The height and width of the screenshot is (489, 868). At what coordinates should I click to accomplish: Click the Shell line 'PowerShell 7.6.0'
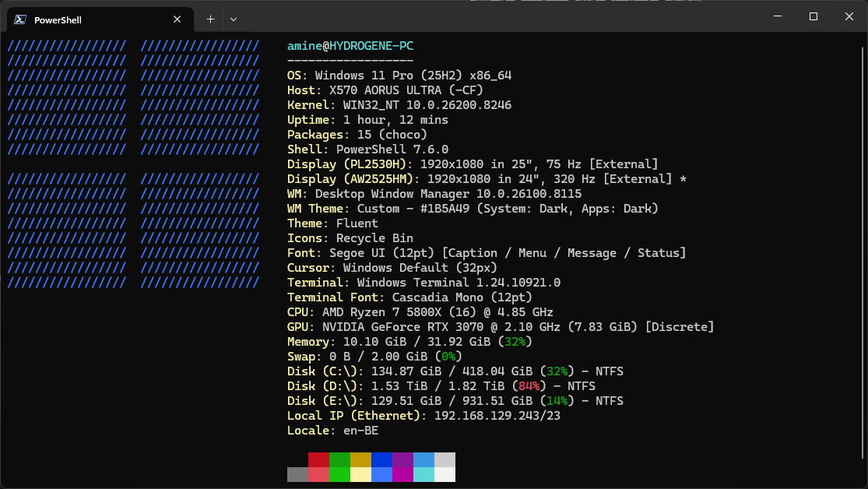click(367, 150)
